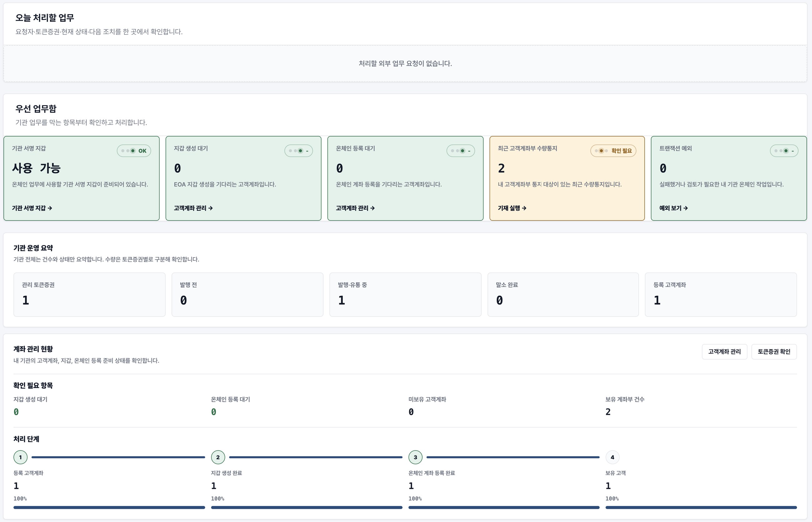Click the 오늘 처리할 업무 heading

tap(45, 17)
